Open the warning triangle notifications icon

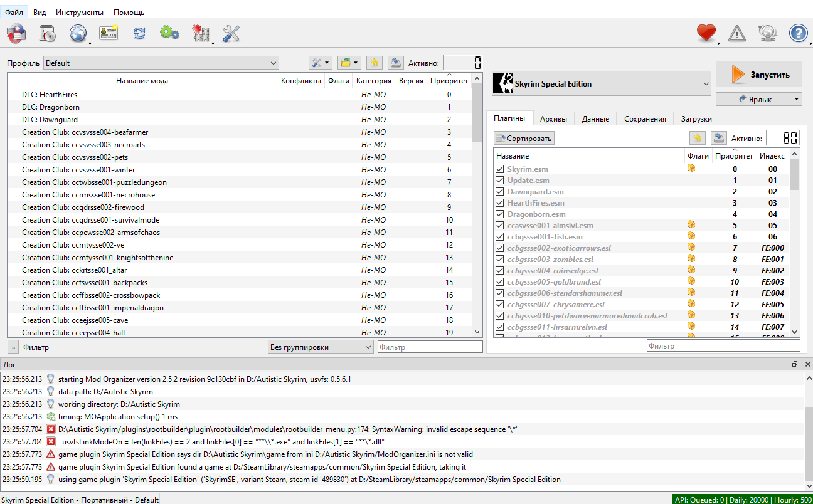(x=736, y=33)
